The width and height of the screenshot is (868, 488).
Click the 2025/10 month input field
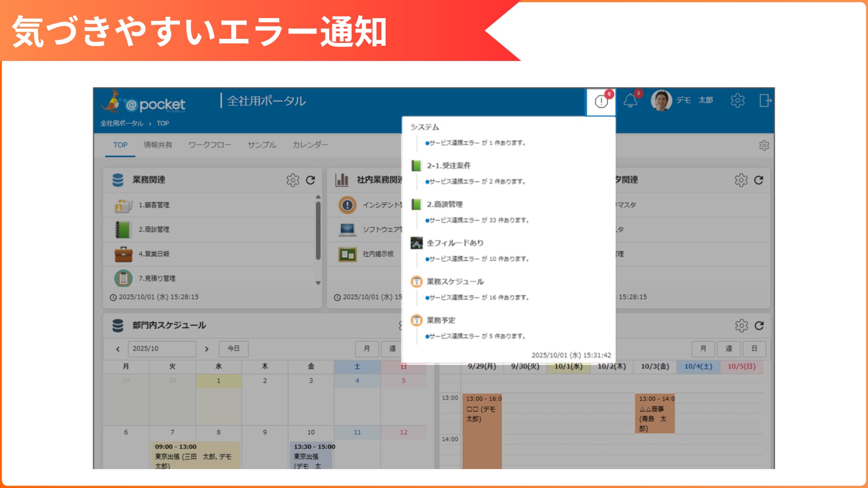(x=161, y=349)
